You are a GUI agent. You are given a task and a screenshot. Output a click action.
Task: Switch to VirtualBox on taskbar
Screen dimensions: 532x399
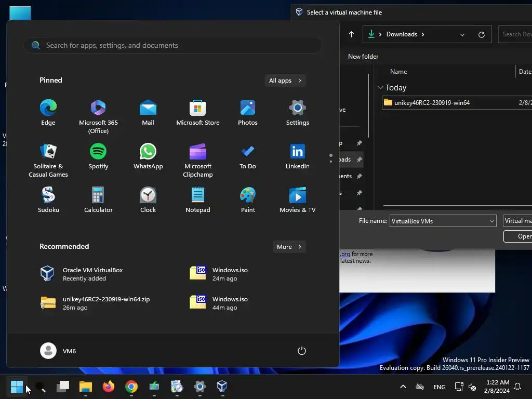click(222, 387)
